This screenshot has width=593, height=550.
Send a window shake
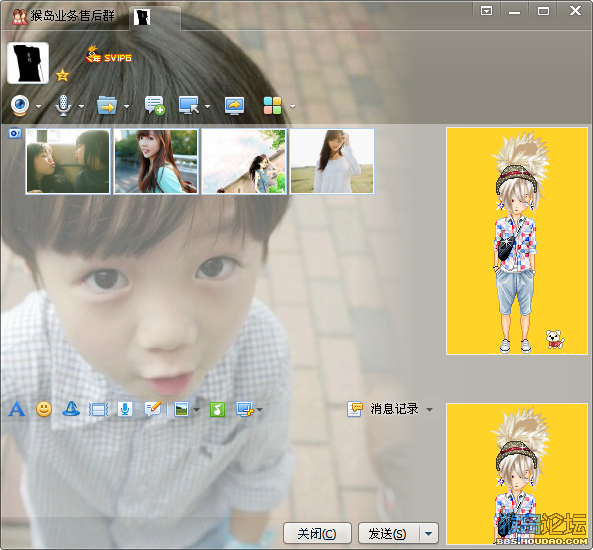coord(98,410)
